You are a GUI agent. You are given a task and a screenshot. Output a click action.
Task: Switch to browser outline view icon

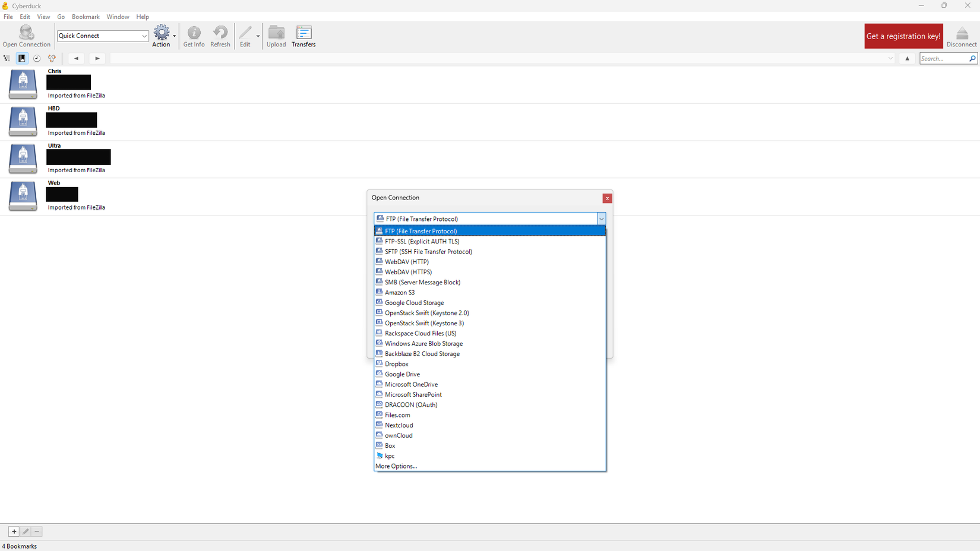pyautogui.click(x=7, y=58)
